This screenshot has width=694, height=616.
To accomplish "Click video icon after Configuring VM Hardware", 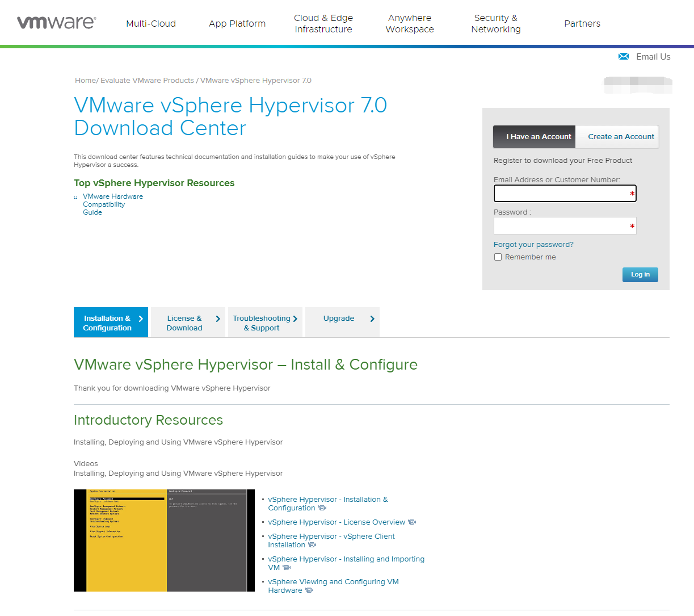I will coord(309,590).
